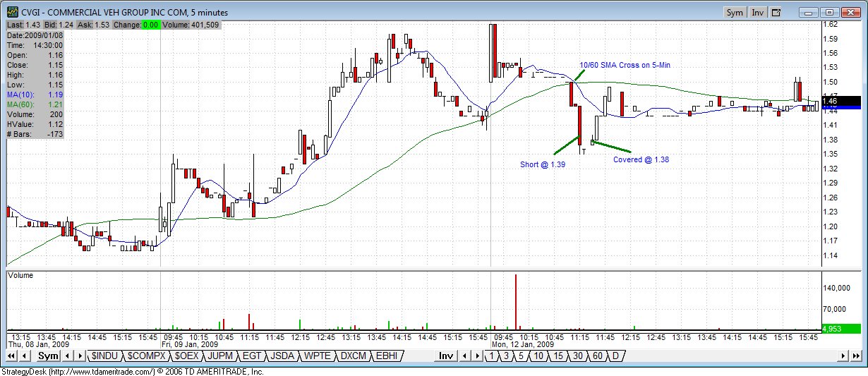Screen dimensions: 868x376
Task: Switch to the 10-minute interval tab
Action: coord(538,356)
